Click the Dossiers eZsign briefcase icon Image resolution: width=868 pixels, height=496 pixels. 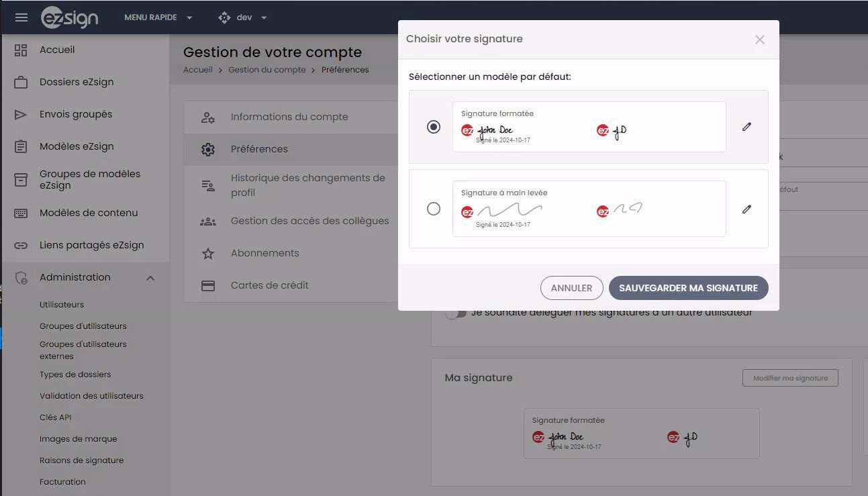21,82
